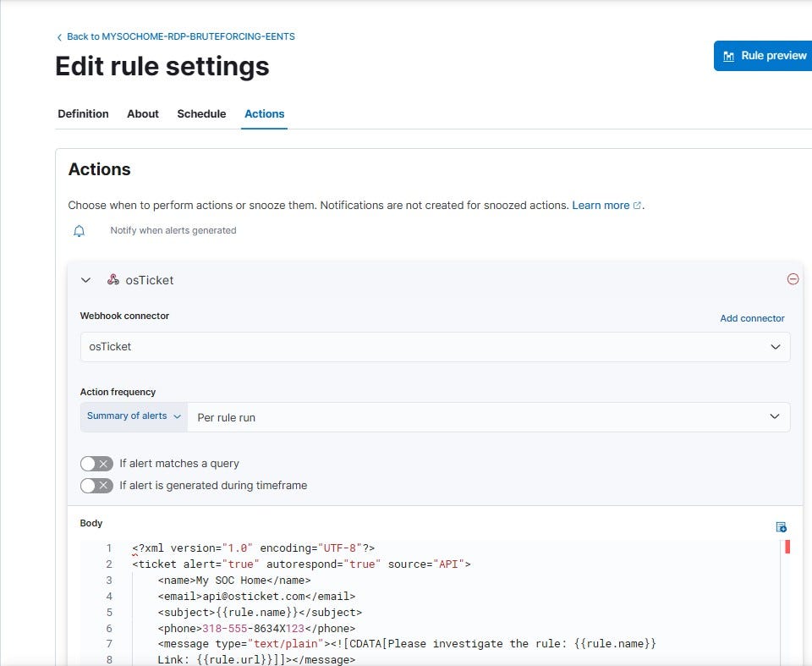Click the subject rule.name line
The width and height of the screenshot is (812, 666).
260,612
